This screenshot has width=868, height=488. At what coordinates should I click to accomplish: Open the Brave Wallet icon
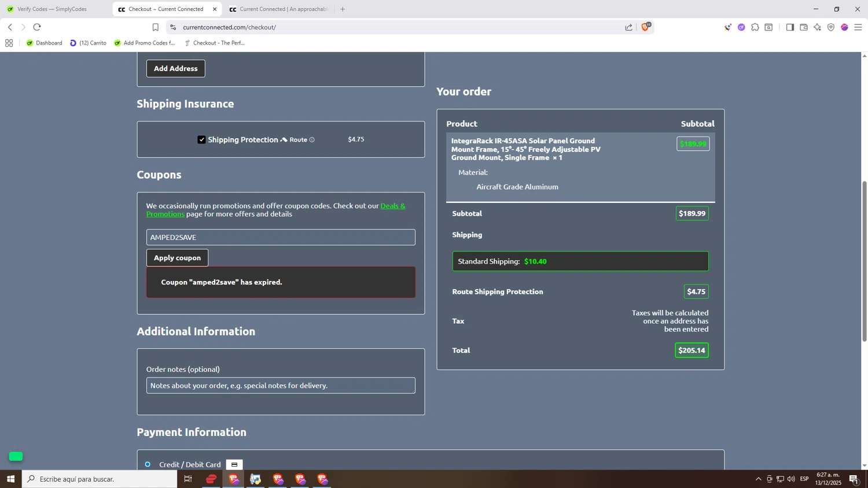tap(804, 27)
